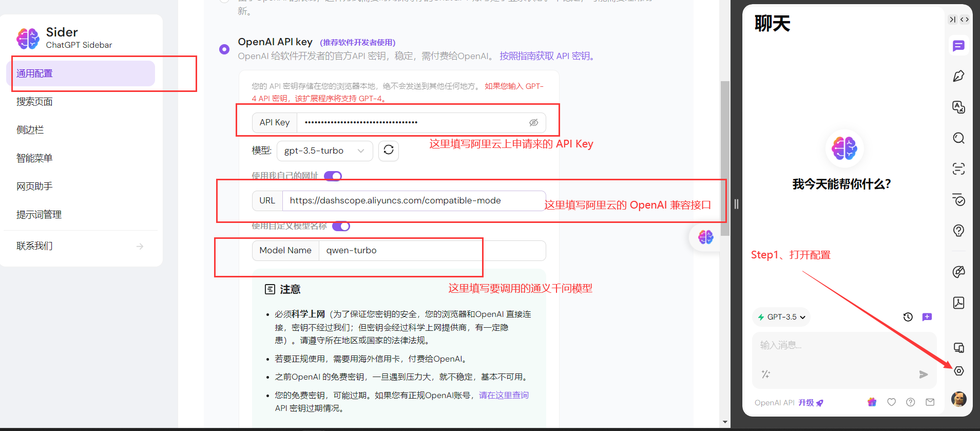
Task: Click the 我今天能帮你什么? greeting
Action: coord(842,184)
